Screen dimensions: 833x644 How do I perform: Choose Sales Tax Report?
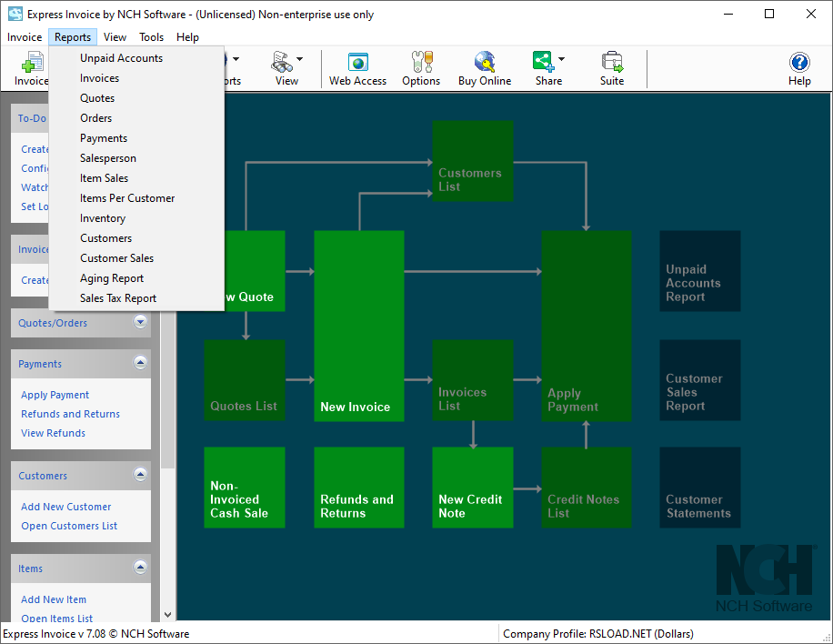[x=136, y=298]
